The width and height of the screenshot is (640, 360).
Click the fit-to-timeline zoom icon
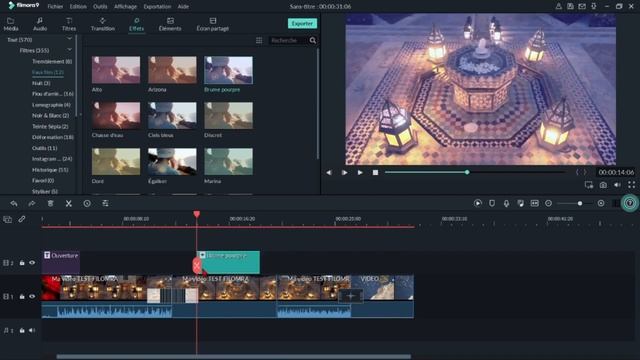(x=534, y=203)
